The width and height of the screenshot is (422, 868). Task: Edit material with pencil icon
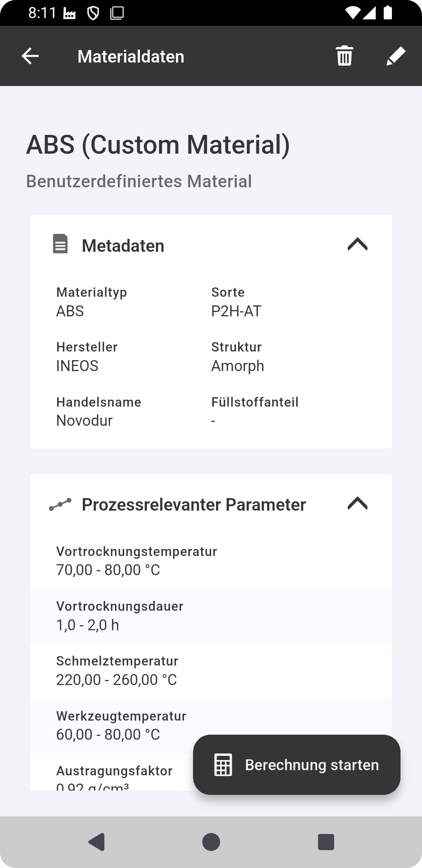coord(396,56)
